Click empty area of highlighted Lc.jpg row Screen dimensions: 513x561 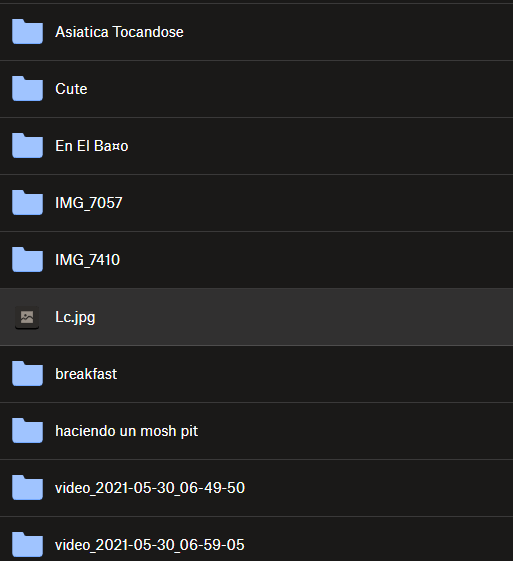(304, 317)
